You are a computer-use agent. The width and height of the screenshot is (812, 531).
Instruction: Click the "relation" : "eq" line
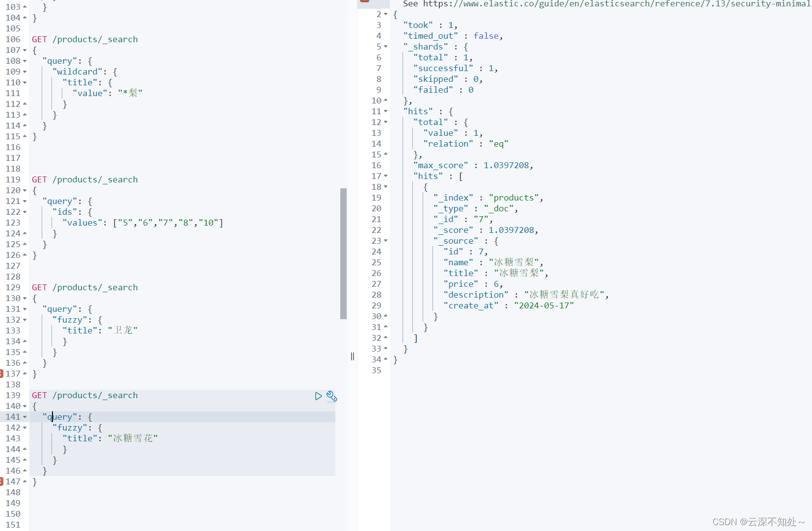coord(466,144)
